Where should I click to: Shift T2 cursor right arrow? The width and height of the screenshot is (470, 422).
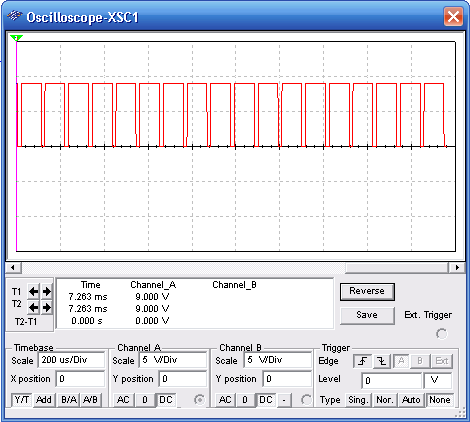point(47,307)
